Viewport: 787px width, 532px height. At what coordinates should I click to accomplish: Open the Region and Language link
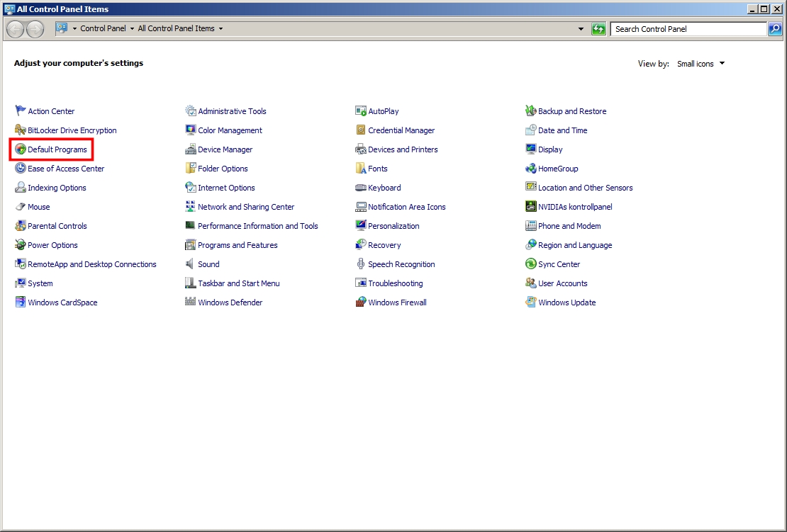(575, 245)
